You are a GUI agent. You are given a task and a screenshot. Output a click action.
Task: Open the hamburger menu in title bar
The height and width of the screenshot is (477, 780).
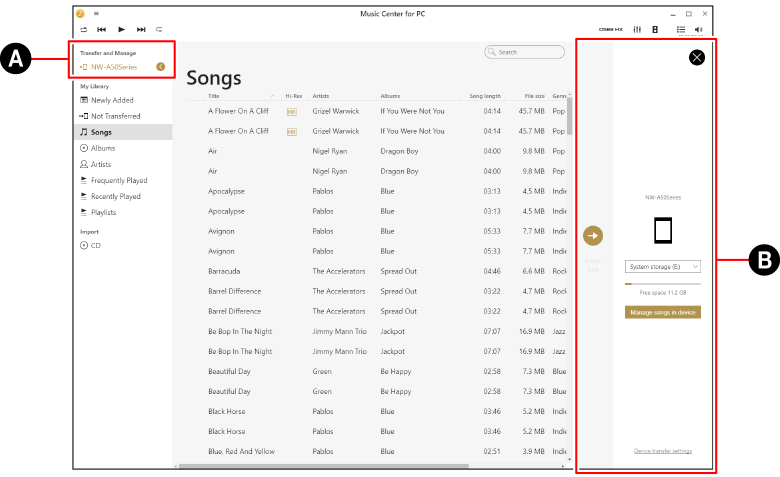point(96,14)
